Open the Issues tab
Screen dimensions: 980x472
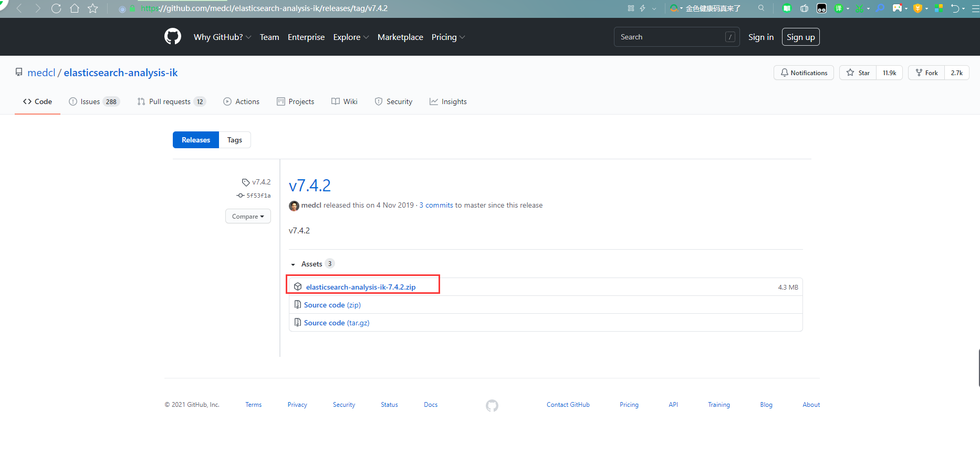[x=95, y=101]
